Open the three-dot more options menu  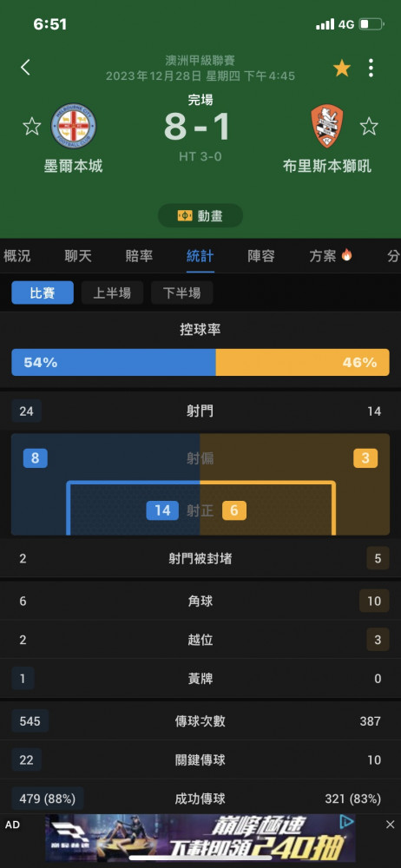(x=371, y=68)
